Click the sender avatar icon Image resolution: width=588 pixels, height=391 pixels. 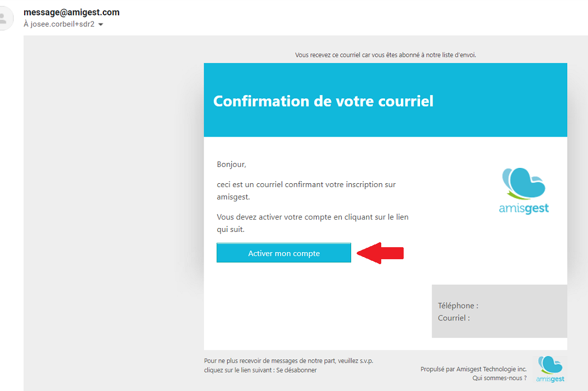(5, 18)
